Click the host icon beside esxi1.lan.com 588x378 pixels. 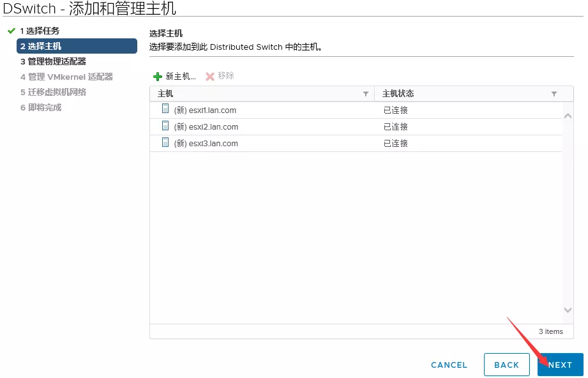[x=165, y=109]
